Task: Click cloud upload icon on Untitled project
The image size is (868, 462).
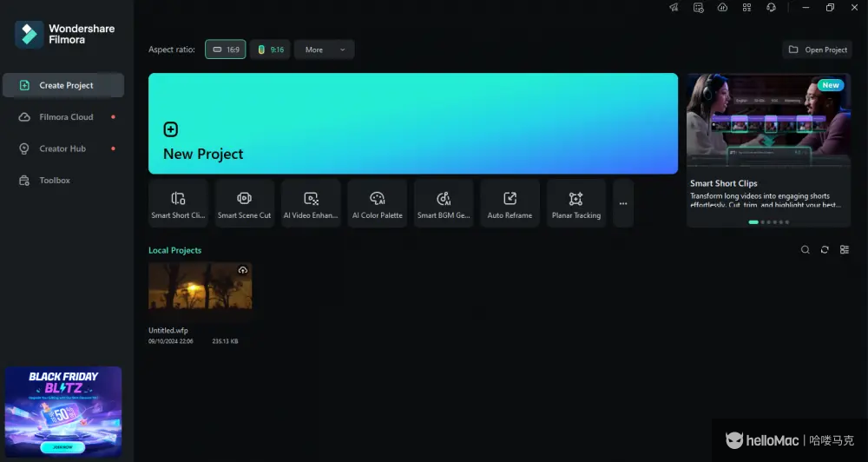Action: (x=243, y=271)
